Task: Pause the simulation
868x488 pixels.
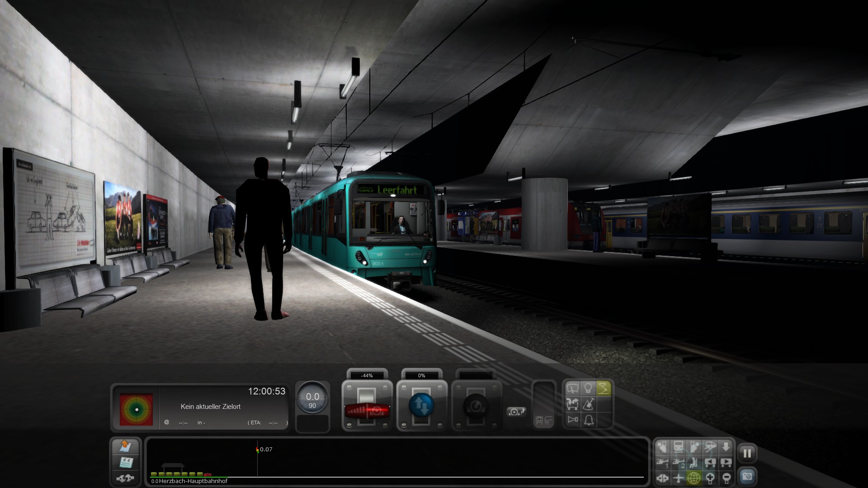Action: tap(747, 453)
